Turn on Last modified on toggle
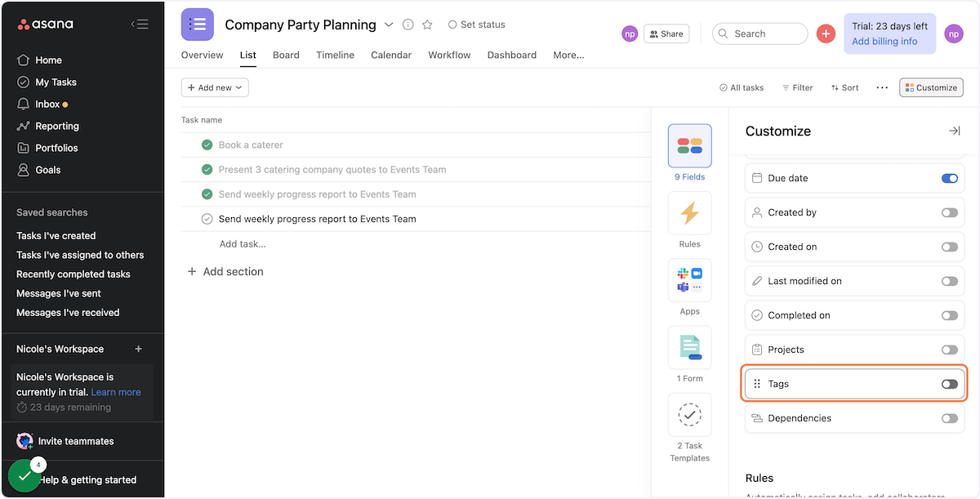 pyautogui.click(x=949, y=281)
